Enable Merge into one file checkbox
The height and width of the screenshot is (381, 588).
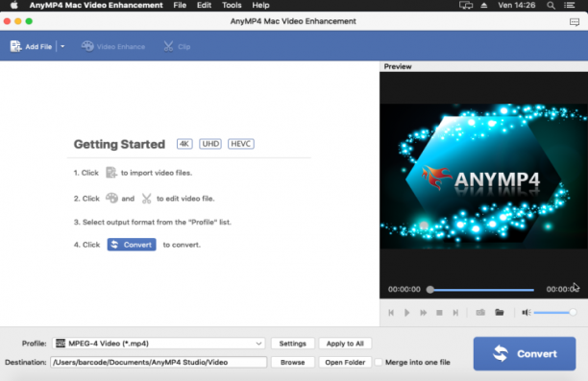point(379,362)
